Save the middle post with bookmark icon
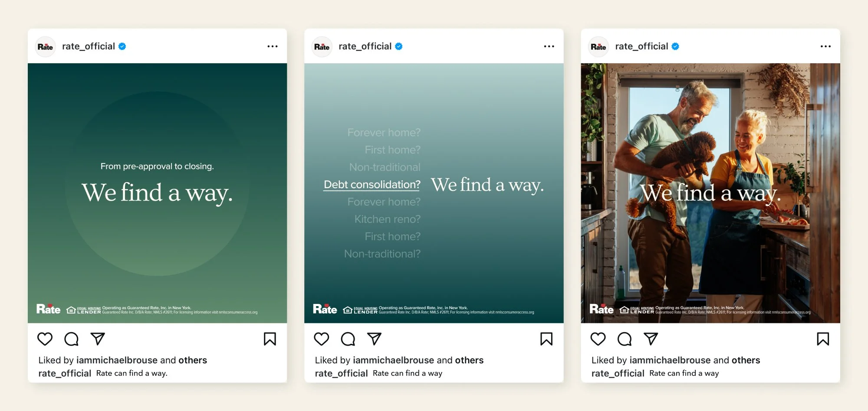This screenshot has width=868, height=411. (x=546, y=339)
